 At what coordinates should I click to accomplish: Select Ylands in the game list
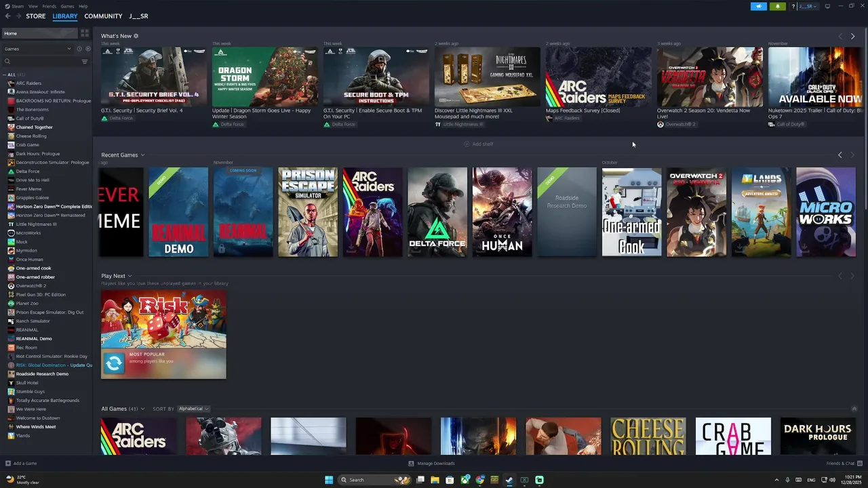coord(23,436)
